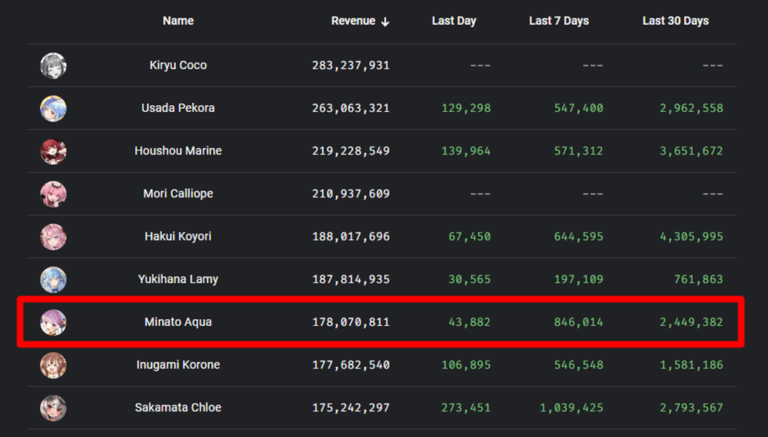Select Yukihana Lamy's avatar icon
This screenshot has width=768, height=437.
(53, 280)
